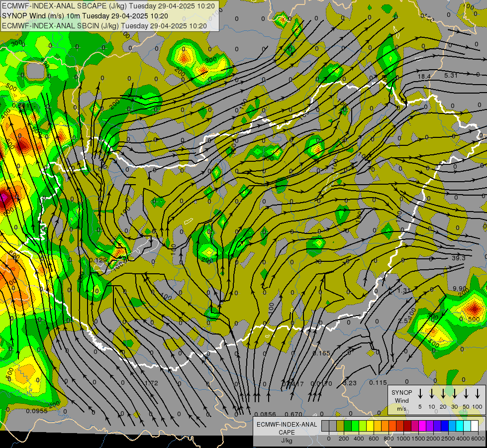The height and width of the screenshot is (448, 487).
Task: Click the 1000 tick label in CAPE legend
Action: (403, 439)
